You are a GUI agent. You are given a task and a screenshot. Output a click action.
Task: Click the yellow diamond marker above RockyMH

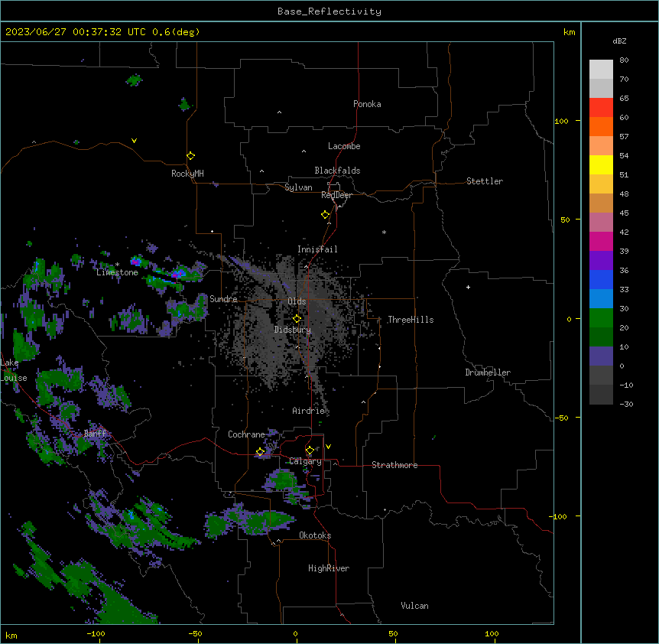[190, 156]
